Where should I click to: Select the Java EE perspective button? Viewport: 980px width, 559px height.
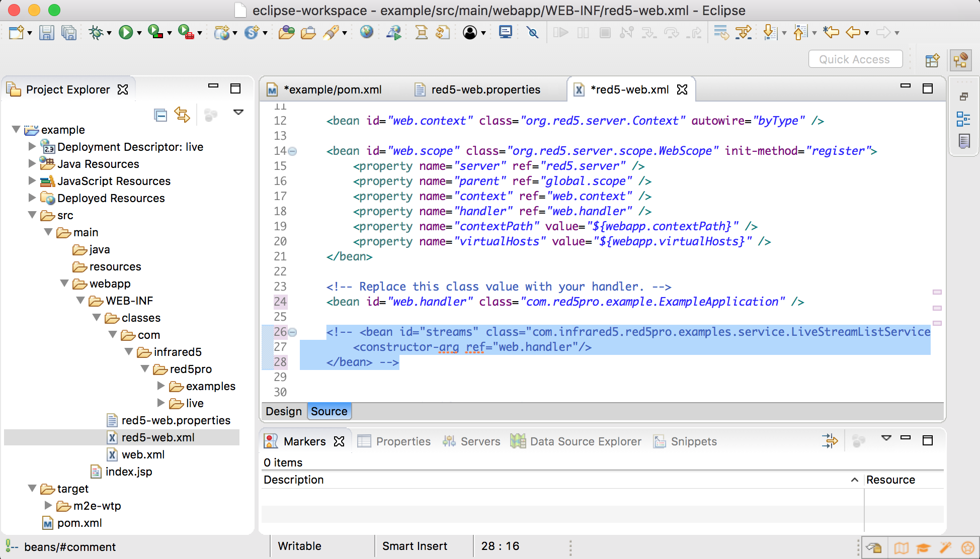pos(960,60)
